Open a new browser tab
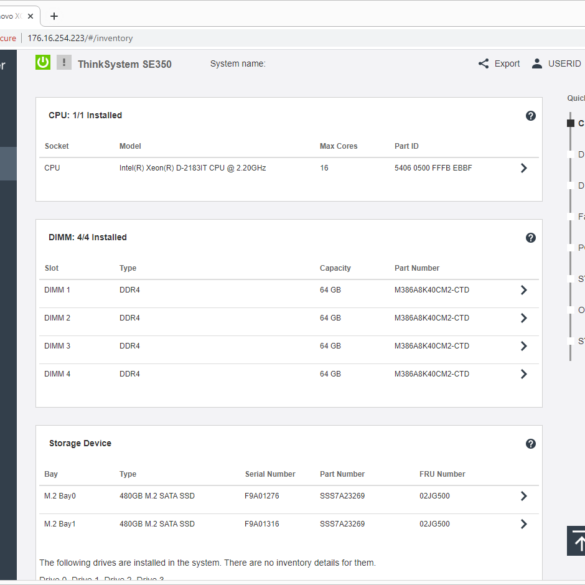 [x=54, y=16]
